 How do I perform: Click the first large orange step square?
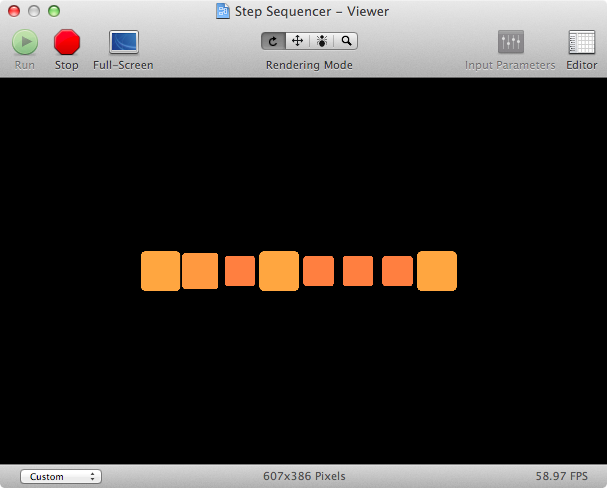(x=161, y=271)
